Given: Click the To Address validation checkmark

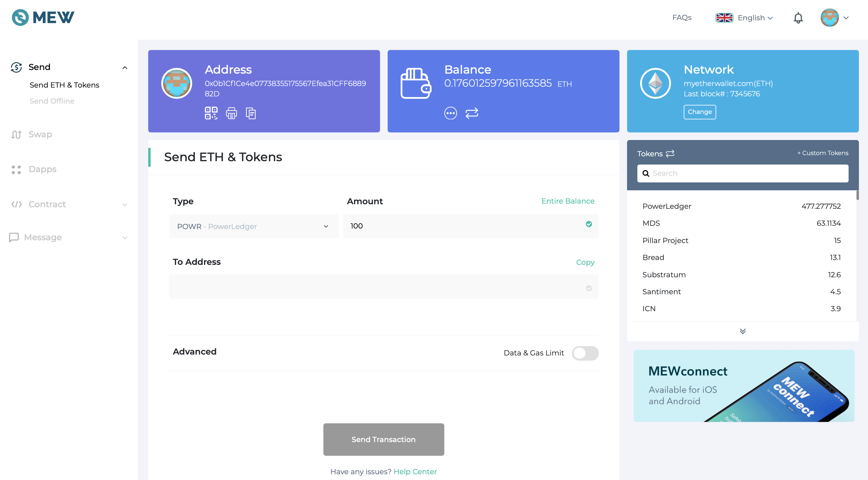Looking at the screenshot, I should (589, 288).
